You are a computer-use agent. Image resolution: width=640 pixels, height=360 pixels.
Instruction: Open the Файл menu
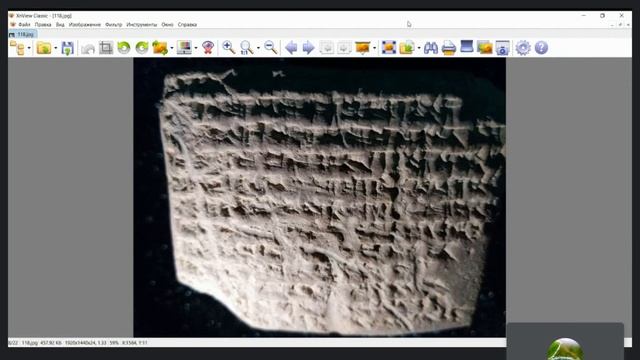(x=24, y=25)
